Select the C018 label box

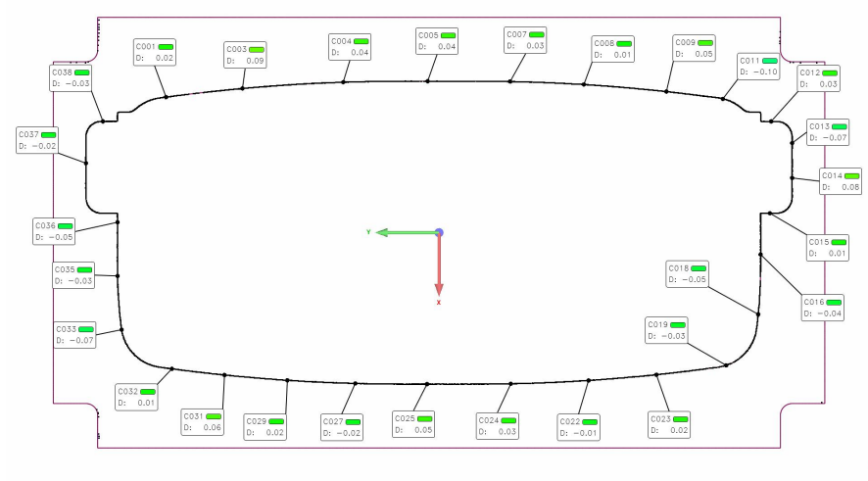coord(688,273)
